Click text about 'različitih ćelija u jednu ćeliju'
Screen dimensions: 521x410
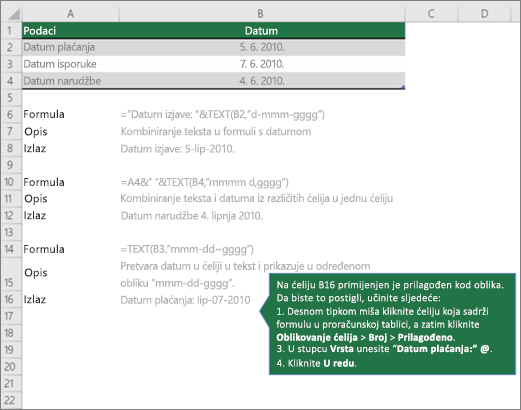click(256, 199)
